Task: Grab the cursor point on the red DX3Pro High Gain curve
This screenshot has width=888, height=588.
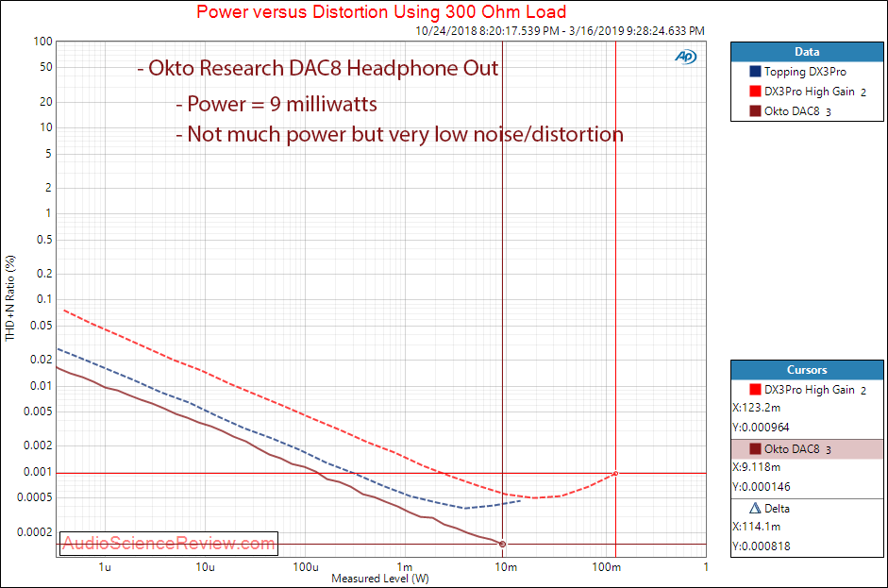Action: point(615,474)
